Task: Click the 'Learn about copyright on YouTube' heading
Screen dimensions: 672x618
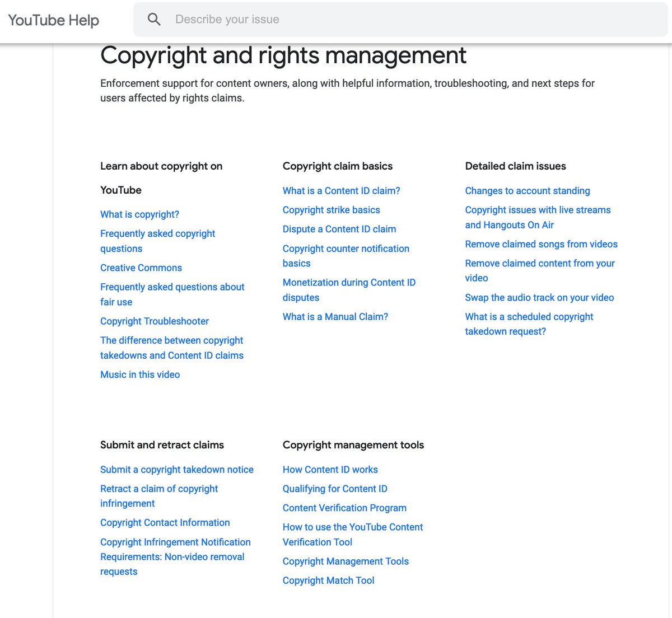Action: pos(161,178)
